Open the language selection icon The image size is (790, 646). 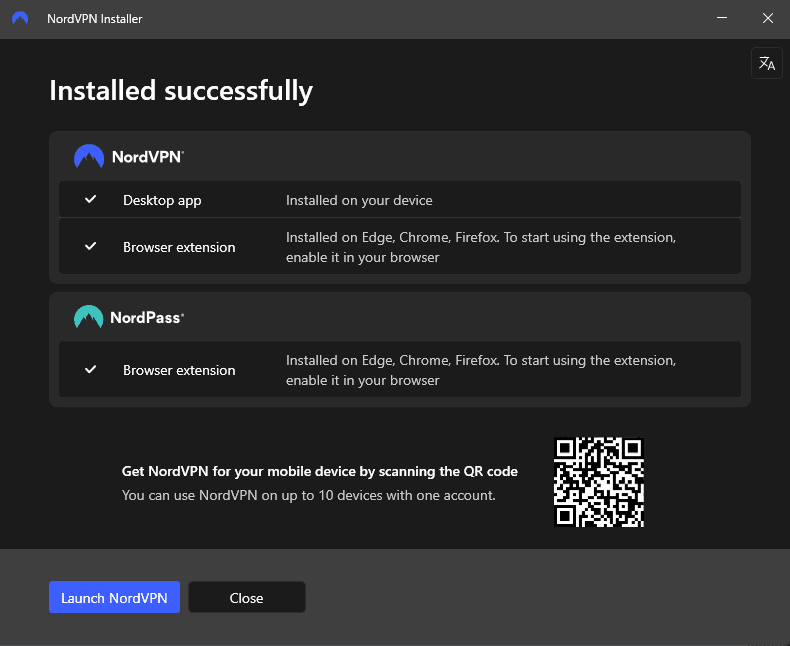(x=766, y=63)
